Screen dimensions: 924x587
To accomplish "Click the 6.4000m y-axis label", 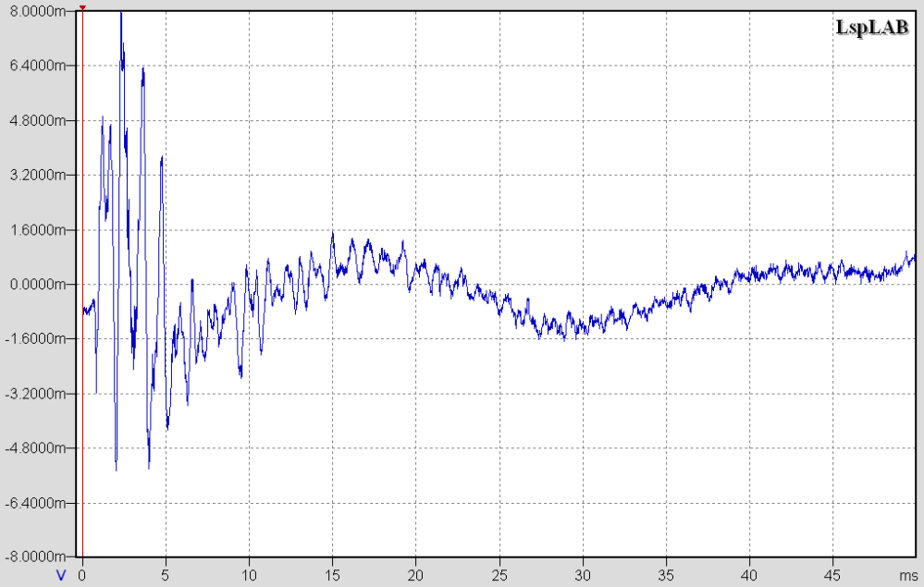I will point(37,66).
